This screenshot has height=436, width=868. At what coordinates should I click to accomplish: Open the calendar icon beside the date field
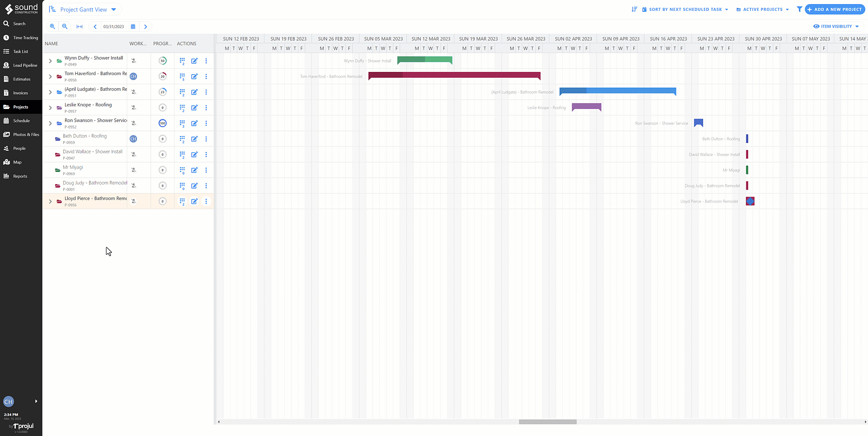[x=132, y=26]
